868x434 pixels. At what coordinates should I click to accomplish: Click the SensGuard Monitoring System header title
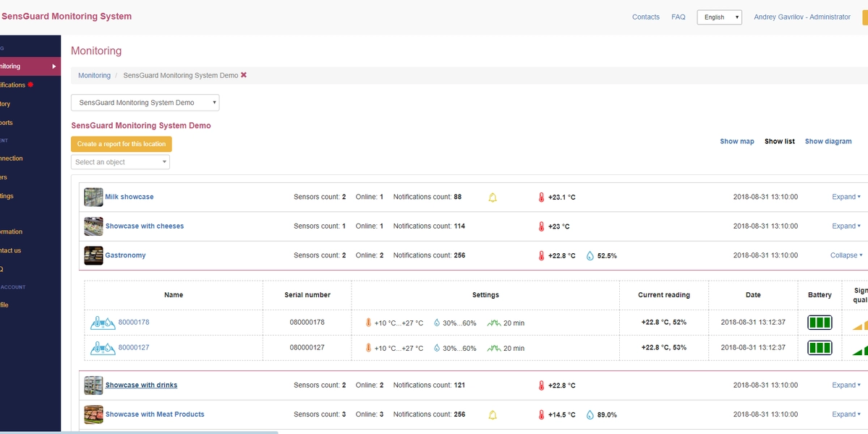[x=67, y=17]
